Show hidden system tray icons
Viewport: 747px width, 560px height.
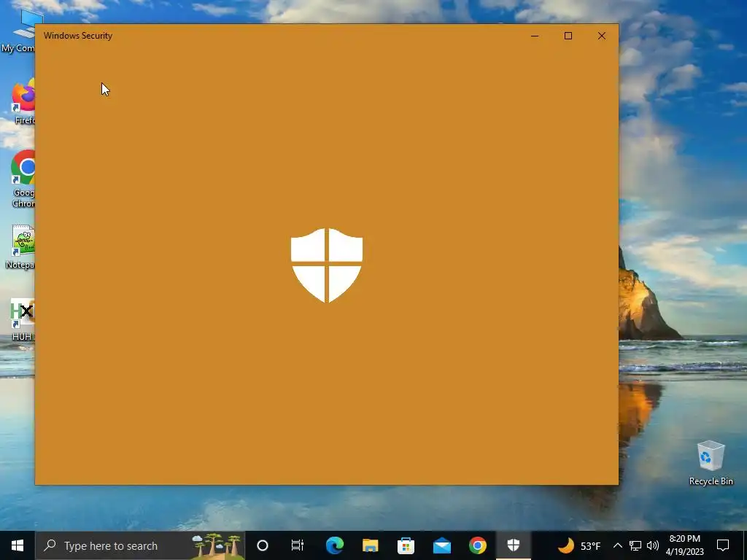[617, 545]
